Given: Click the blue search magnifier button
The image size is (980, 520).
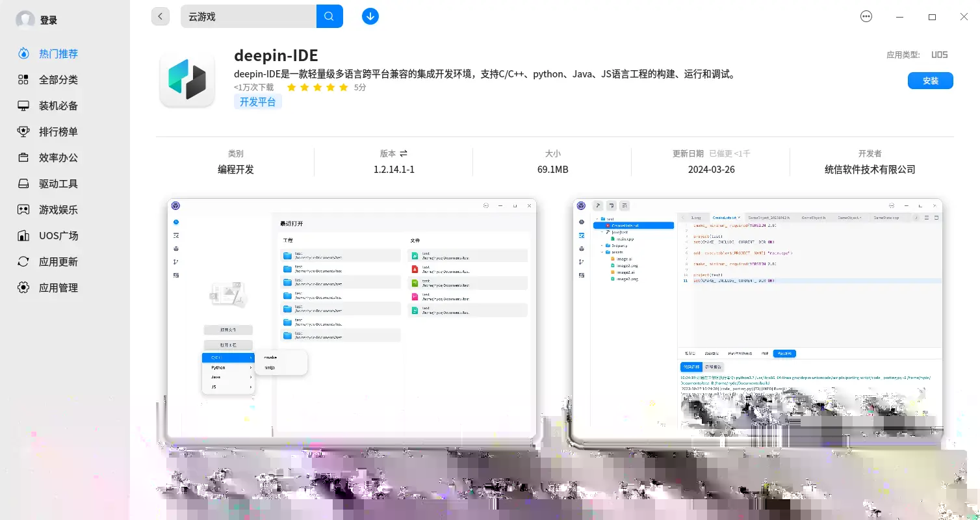Looking at the screenshot, I should 329,16.
